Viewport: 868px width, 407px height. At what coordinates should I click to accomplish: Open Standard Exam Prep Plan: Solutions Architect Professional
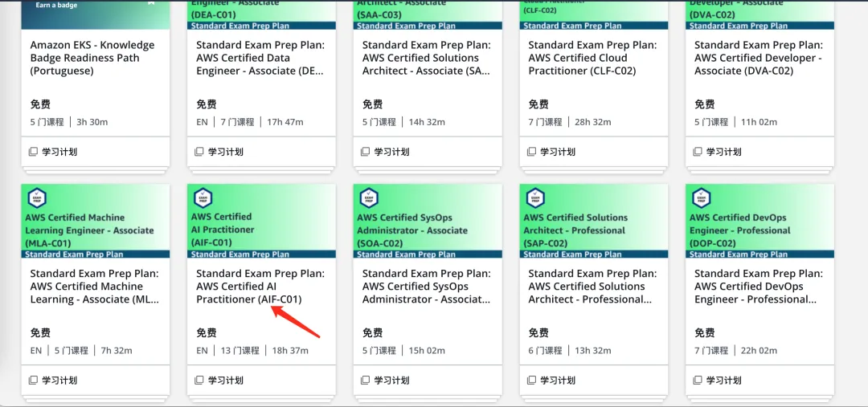point(593,287)
